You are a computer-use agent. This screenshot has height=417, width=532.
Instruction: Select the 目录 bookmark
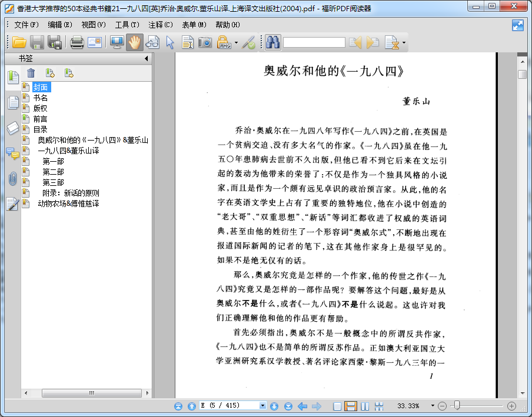point(40,129)
